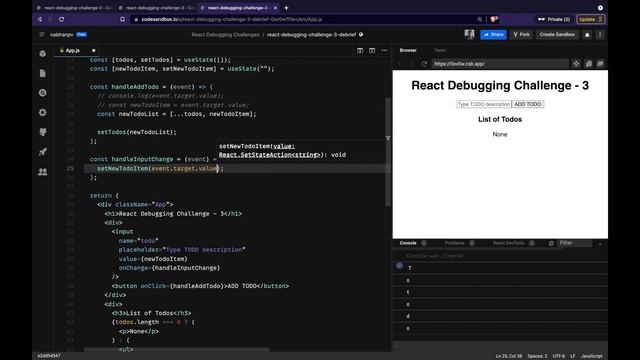
Task: Click the rightmost preview toolbar icon
Action: pos(600,64)
